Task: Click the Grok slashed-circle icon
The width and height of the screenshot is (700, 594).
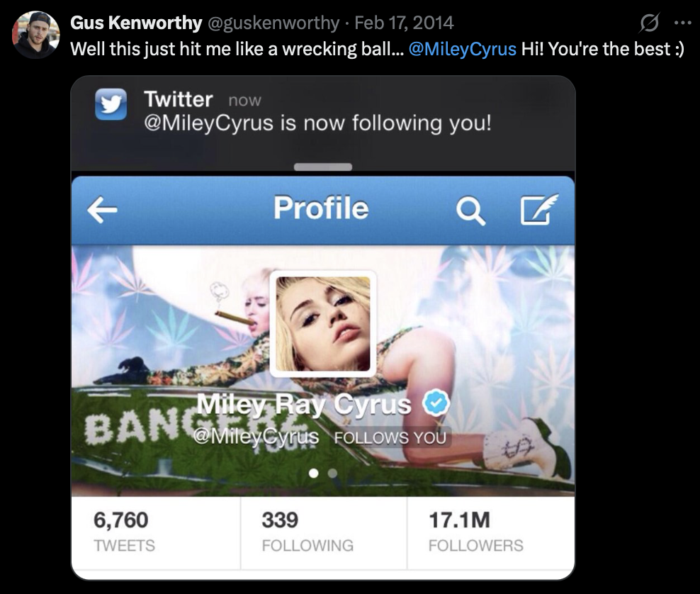Action: click(649, 23)
